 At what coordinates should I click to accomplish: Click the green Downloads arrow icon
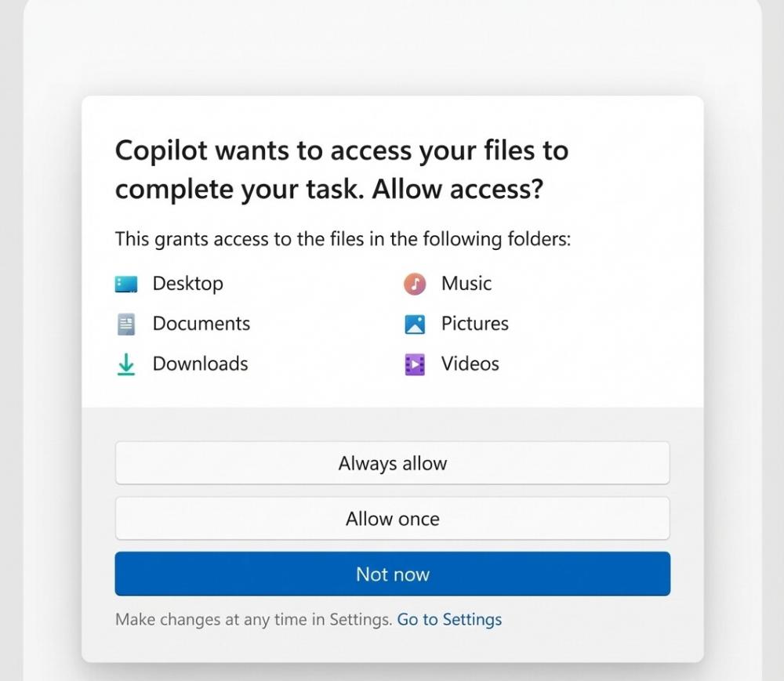[x=126, y=364]
